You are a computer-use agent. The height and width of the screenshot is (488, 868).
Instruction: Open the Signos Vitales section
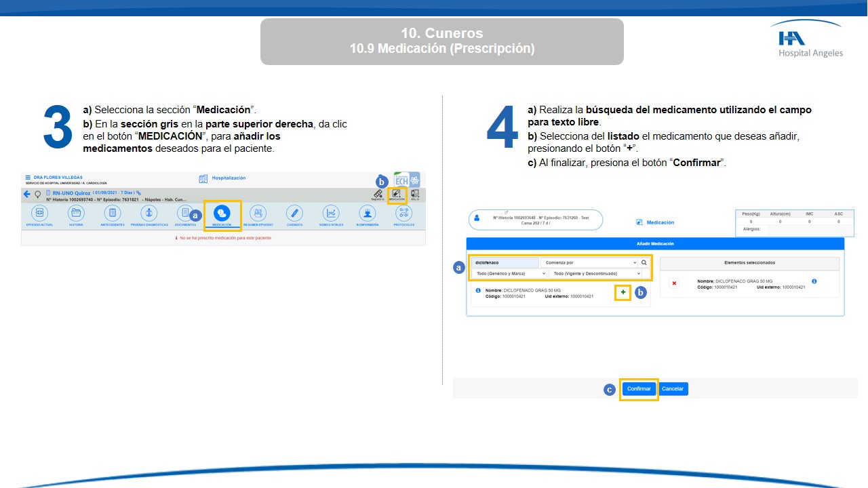click(331, 213)
